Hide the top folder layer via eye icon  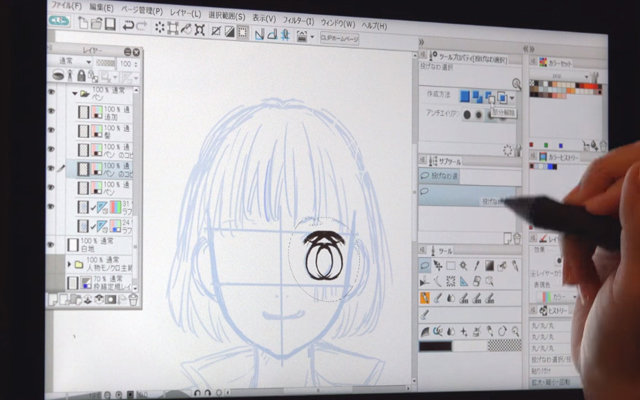52,93
